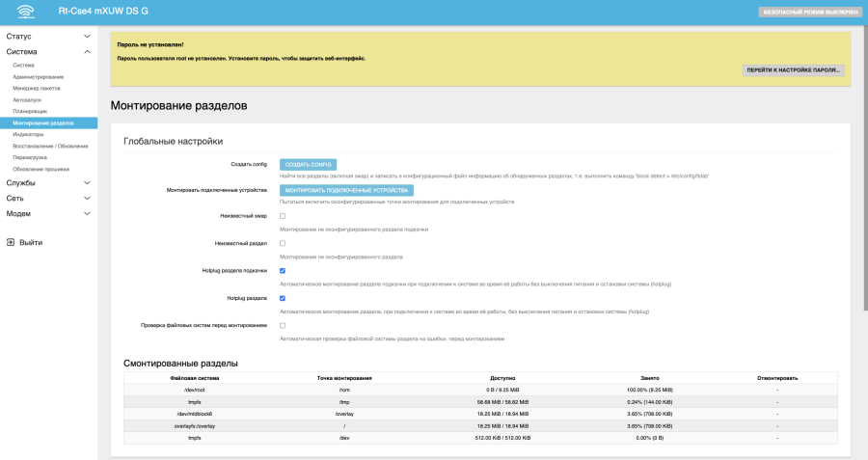868x460 pixels.
Task: Enable the Неизвестный раздел checkbox
Action: (x=283, y=243)
